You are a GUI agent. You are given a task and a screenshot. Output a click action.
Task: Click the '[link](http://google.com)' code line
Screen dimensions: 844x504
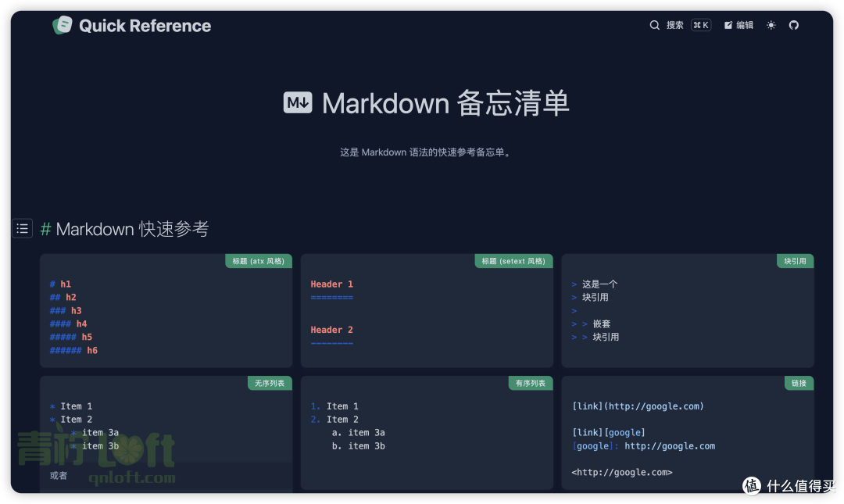pyautogui.click(x=638, y=406)
